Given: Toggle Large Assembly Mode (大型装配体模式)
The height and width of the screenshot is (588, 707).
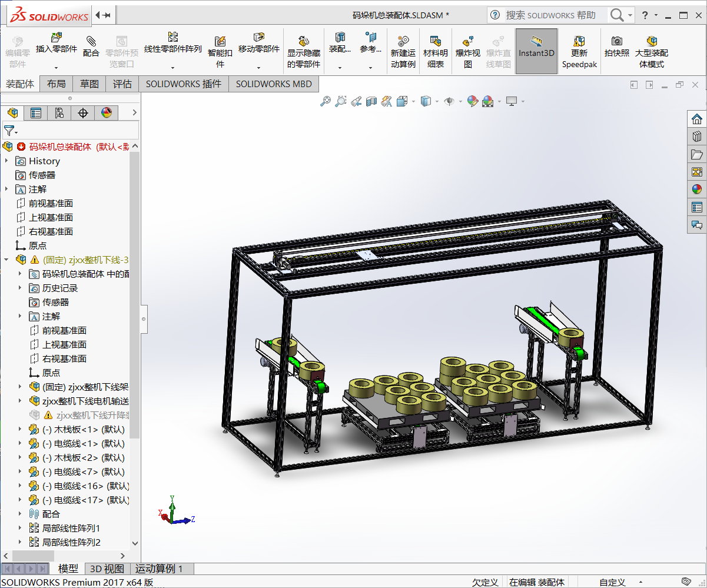Looking at the screenshot, I should click(652, 51).
